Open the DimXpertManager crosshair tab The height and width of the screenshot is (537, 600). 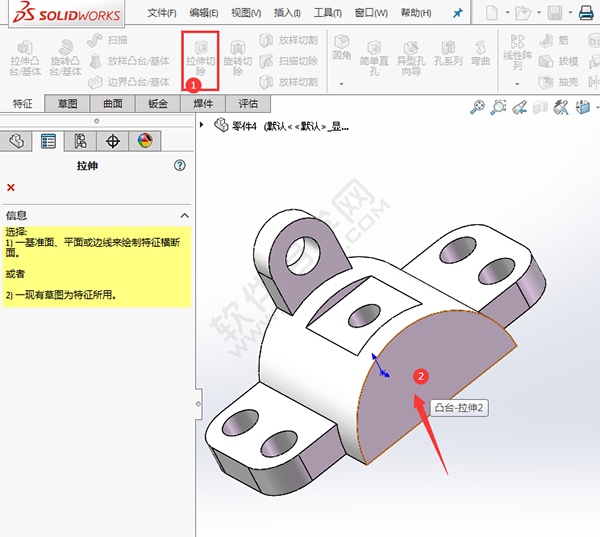click(x=112, y=141)
